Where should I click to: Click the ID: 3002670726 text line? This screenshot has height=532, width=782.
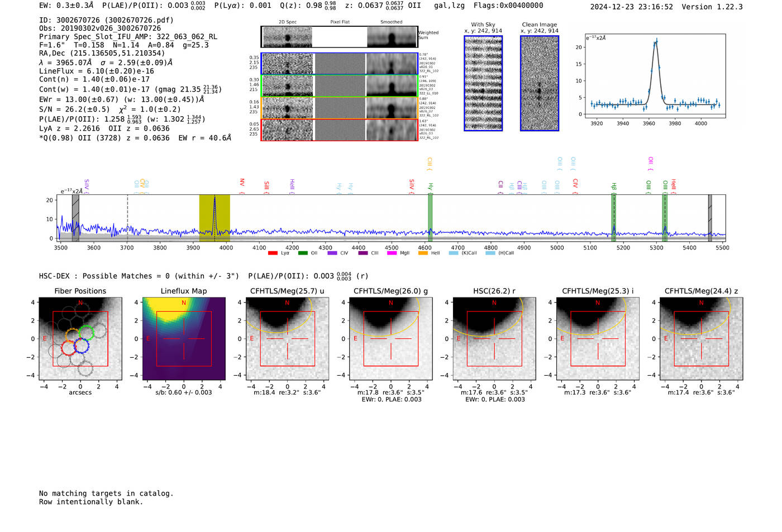pyautogui.click(x=106, y=20)
